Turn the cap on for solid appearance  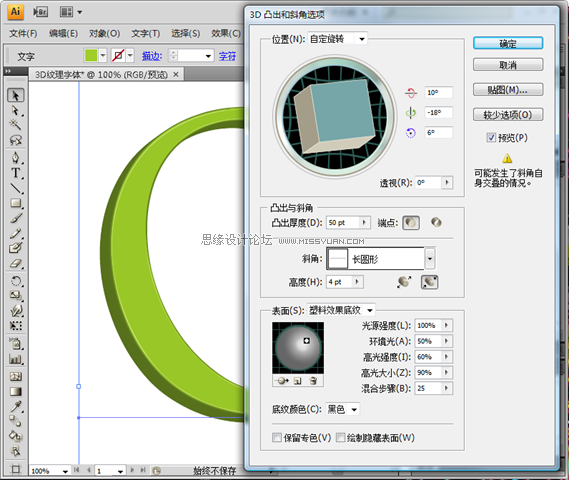(x=411, y=222)
